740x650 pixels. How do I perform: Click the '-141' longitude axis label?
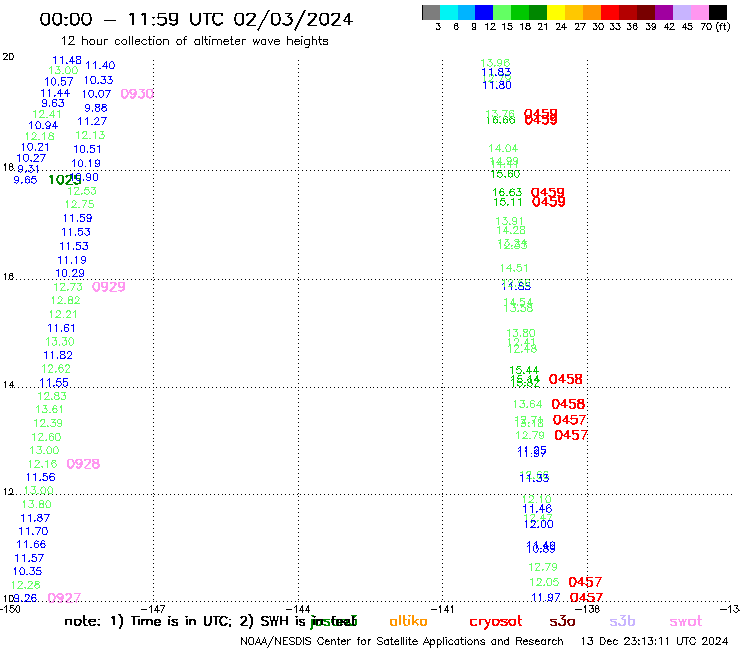coord(442,609)
